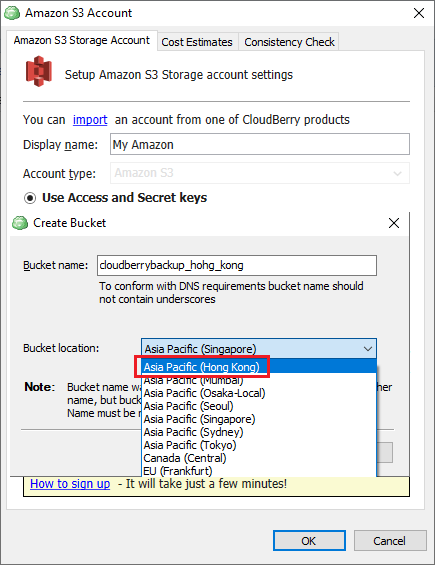Choose Asia Pacific (Singapore) in dropdown list

(259, 419)
